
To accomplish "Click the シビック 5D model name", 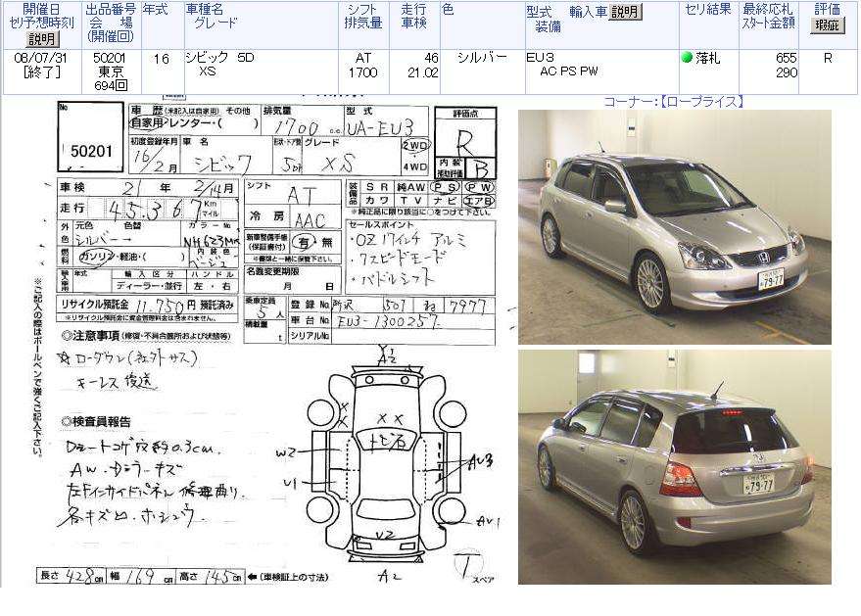I will click(219, 57).
